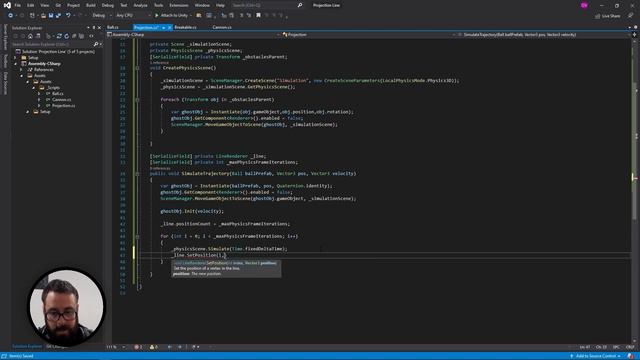
Task: Collapse the CreatePhysicsScene method fold
Action: pyautogui.click(x=137, y=68)
